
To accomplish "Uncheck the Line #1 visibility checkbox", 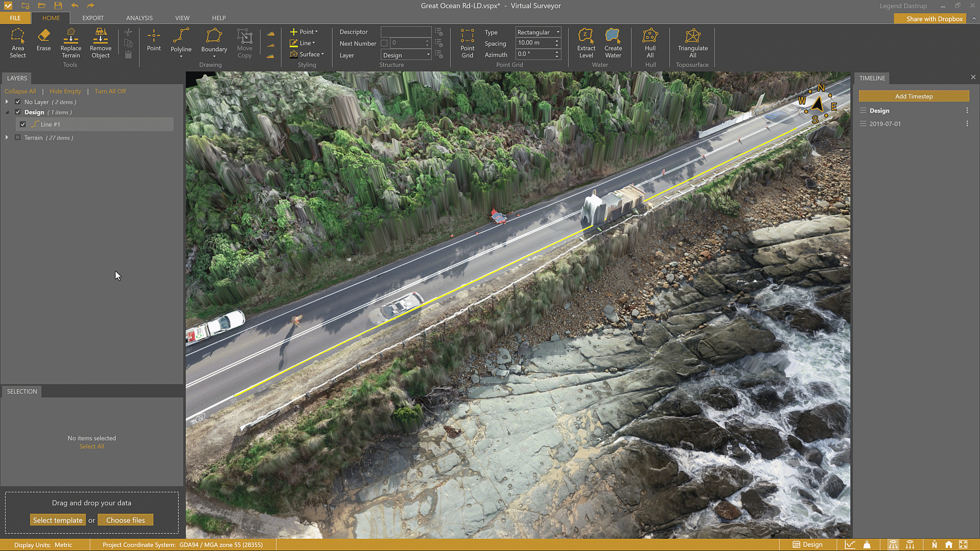I will click(23, 124).
